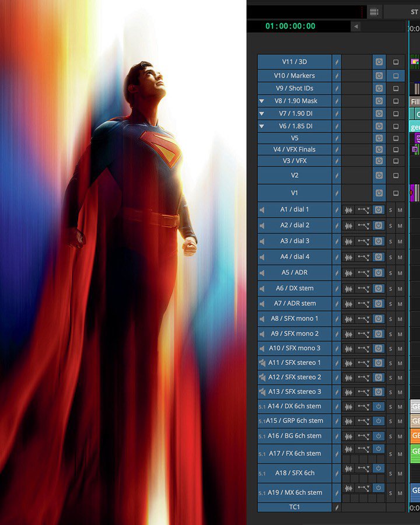Viewport: 420px width, 525px height.
Task: Show waveform for A1 / dial 1
Action: click(x=349, y=210)
